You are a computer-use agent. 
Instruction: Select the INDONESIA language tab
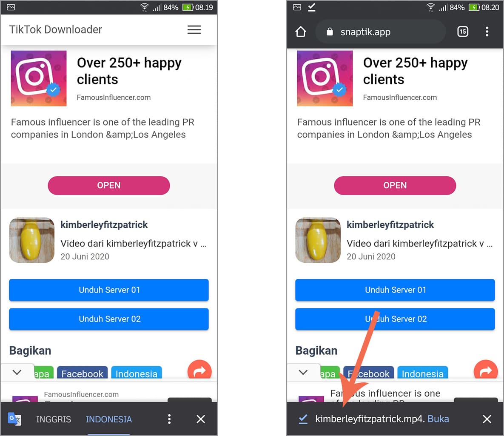pos(108,419)
